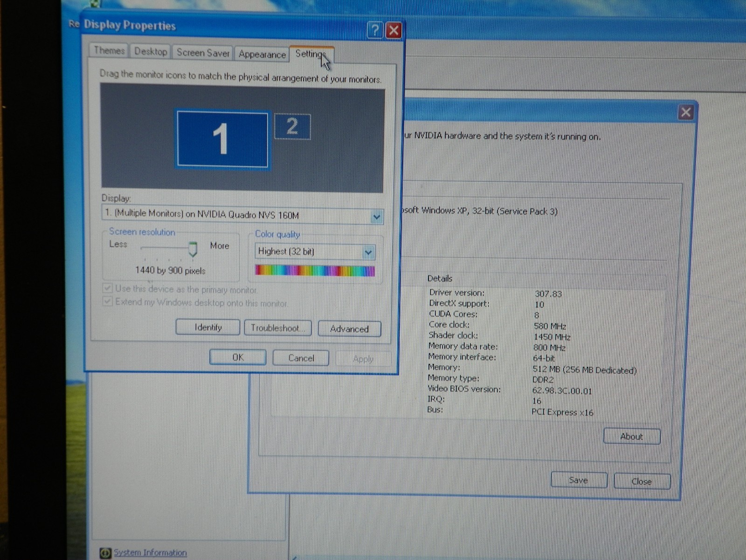Image resolution: width=746 pixels, height=560 pixels.
Task: Cancel the Display Properties dialog
Action: click(x=301, y=358)
